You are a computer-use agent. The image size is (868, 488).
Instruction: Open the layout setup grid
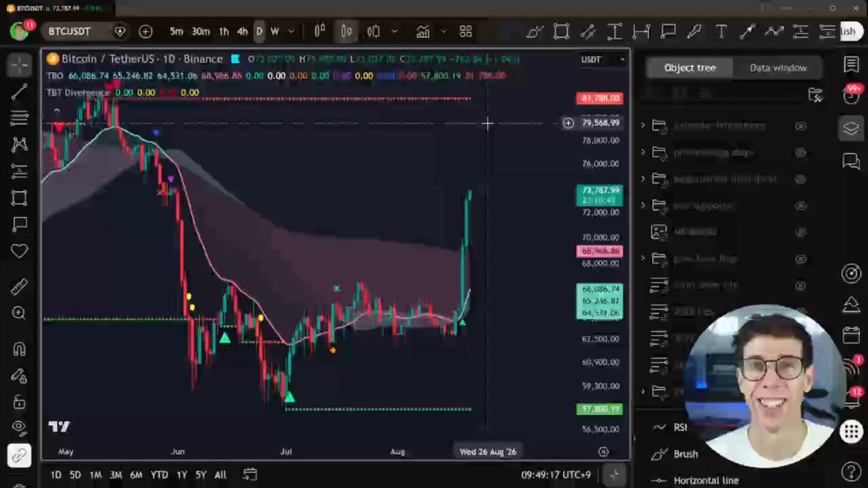(466, 32)
